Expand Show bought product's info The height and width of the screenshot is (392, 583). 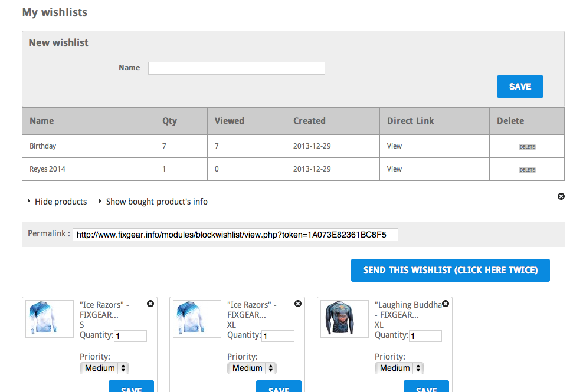[x=156, y=202]
